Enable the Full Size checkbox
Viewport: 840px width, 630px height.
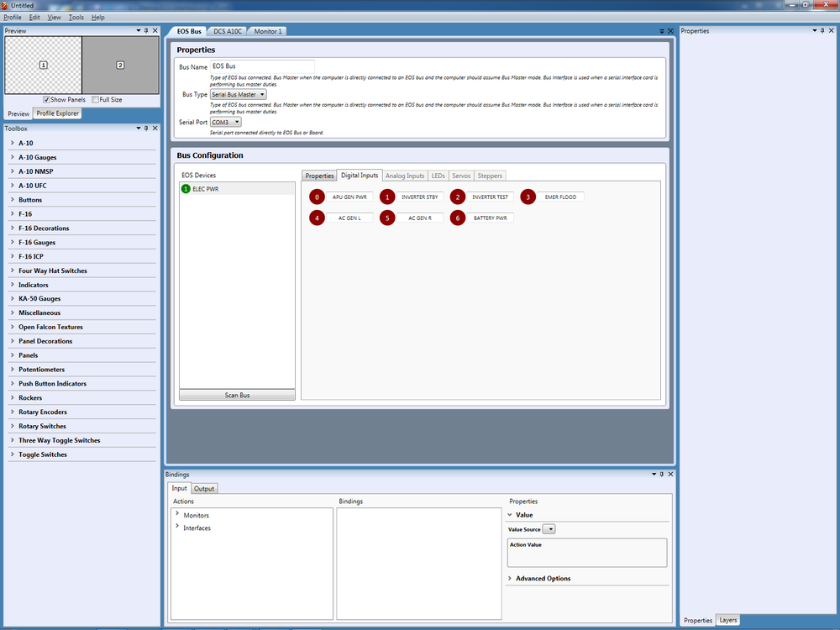pyautogui.click(x=95, y=100)
